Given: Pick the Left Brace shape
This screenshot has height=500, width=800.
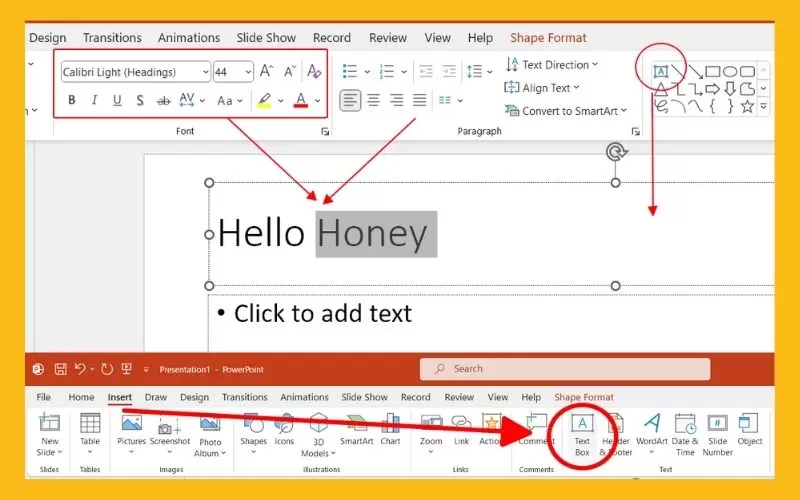Looking at the screenshot, I should [x=713, y=106].
